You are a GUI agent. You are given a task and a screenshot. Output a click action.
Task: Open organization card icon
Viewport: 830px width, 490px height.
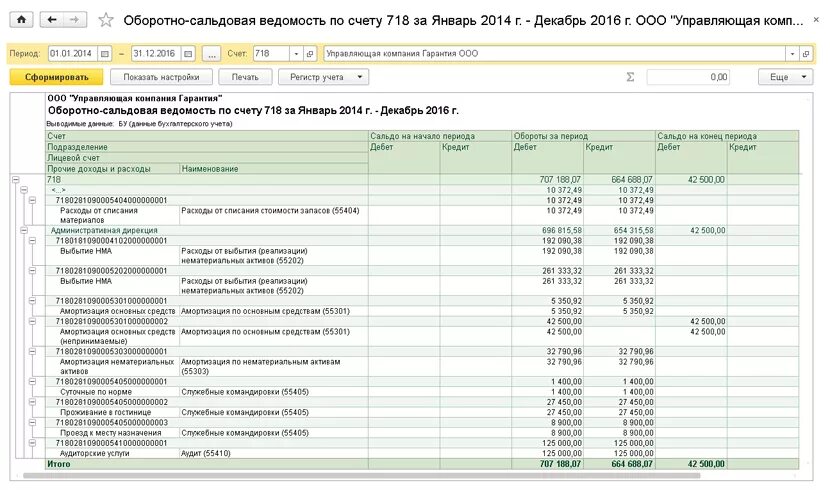806,54
